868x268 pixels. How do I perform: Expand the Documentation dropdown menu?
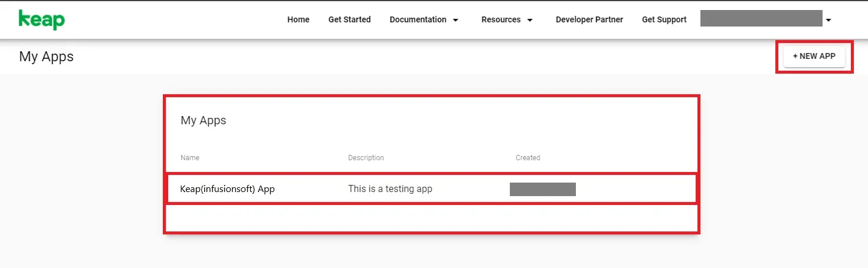[424, 19]
